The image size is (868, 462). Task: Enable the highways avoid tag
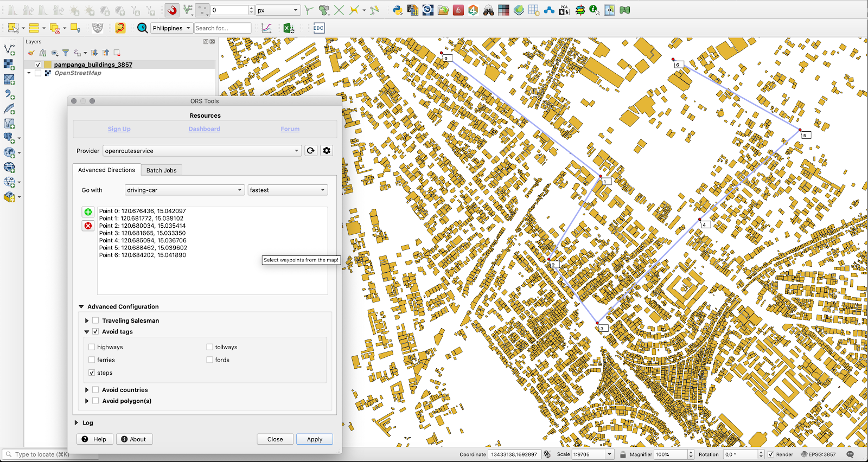point(92,347)
